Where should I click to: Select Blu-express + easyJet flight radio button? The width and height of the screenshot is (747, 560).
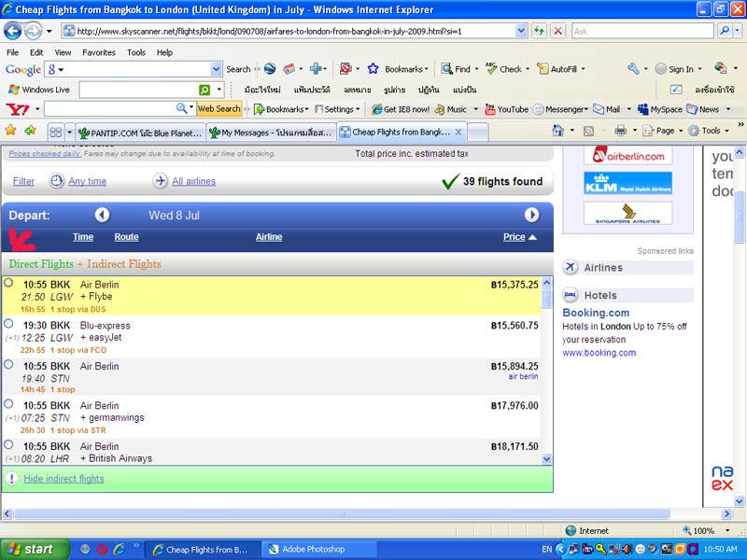click(x=8, y=324)
